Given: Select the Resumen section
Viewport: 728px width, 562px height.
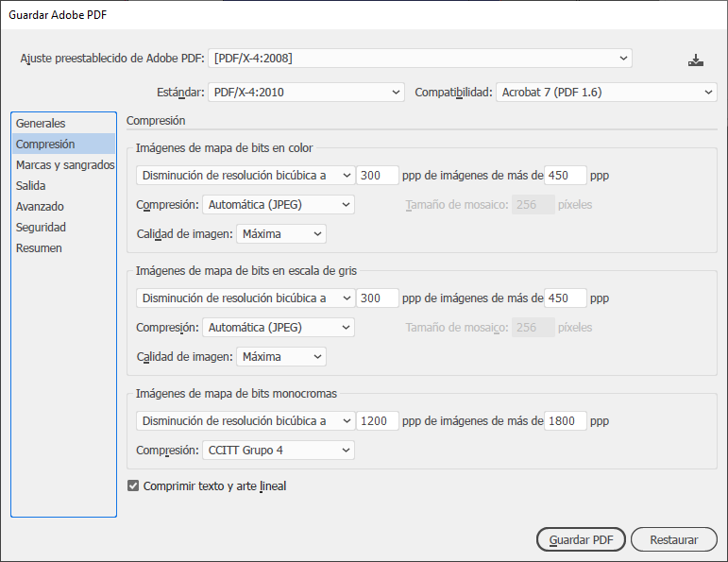Looking at the screenshot, I should pyautogui.click(x=63, y=248).
